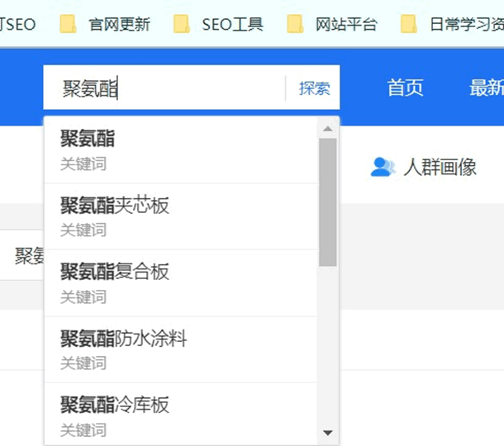Click the scrollbar track below the thumb
Screen dimensions: 504x446
(328, 347)
